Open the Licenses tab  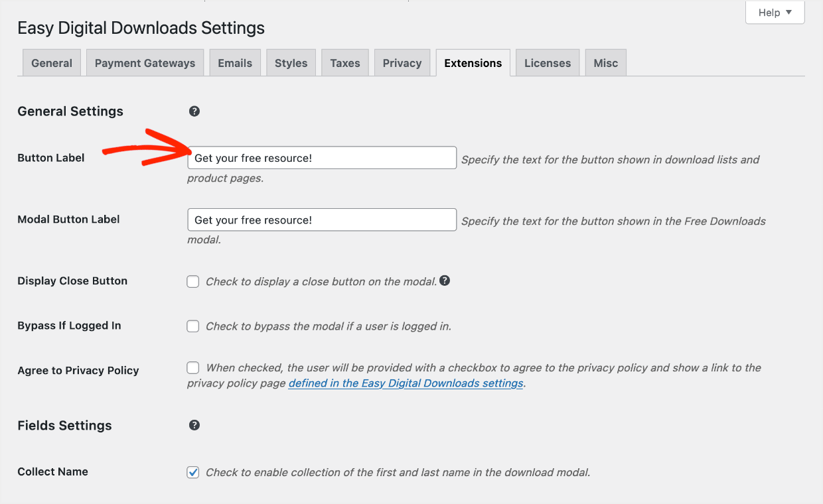click(x=548, y=63)
